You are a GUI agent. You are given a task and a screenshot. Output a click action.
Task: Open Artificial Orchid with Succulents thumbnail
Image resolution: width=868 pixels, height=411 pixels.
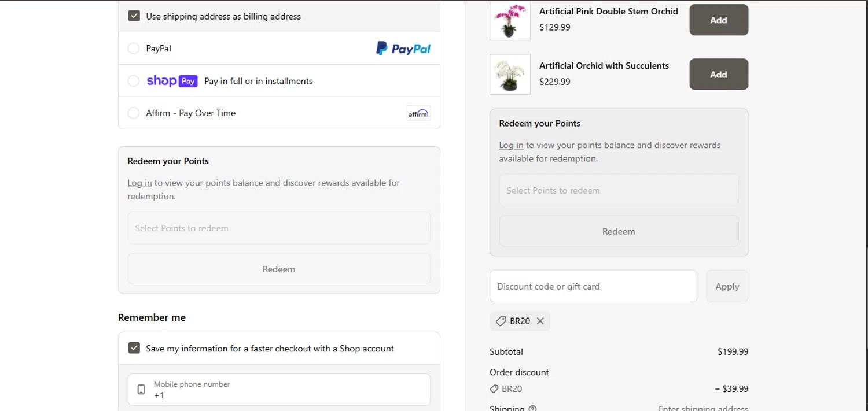(x=510, y=75)
